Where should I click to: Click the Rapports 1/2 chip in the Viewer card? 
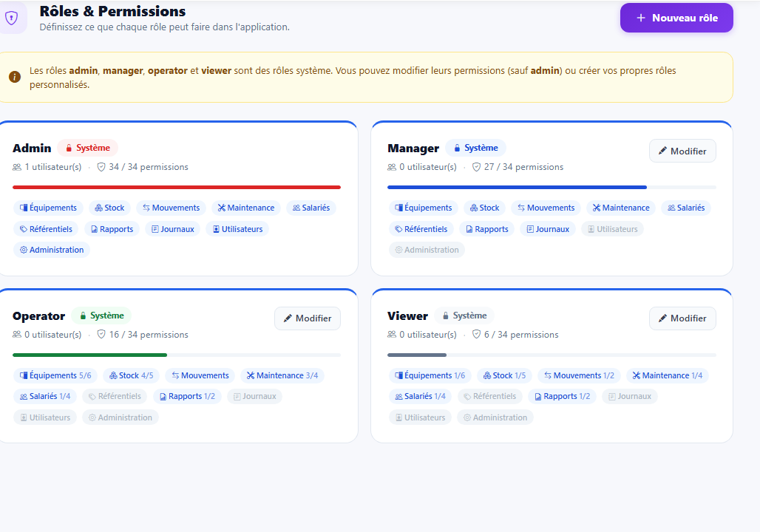pyautogui.click(x=563, y=396)
